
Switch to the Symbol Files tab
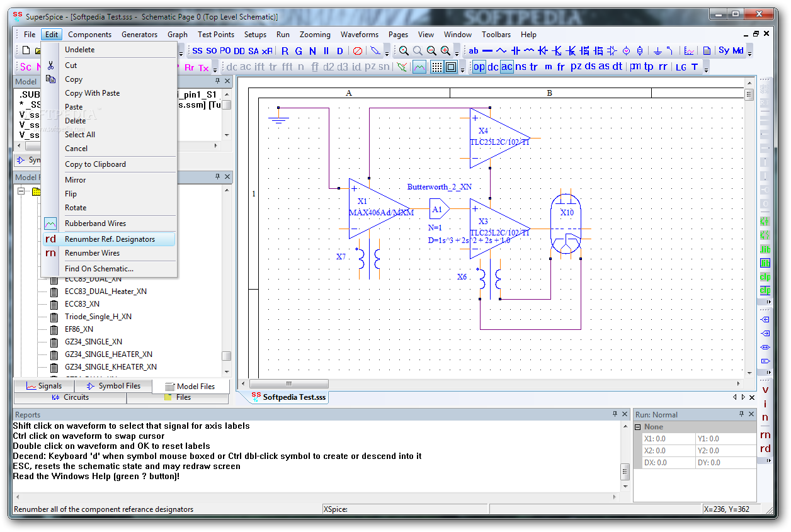pyautogui.click(x=113, y=386)
